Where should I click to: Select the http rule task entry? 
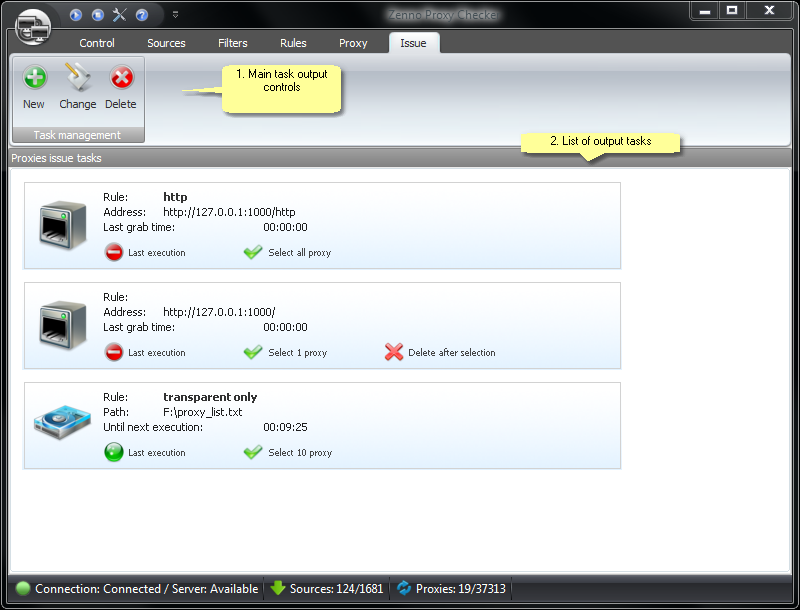click(322, 225)
